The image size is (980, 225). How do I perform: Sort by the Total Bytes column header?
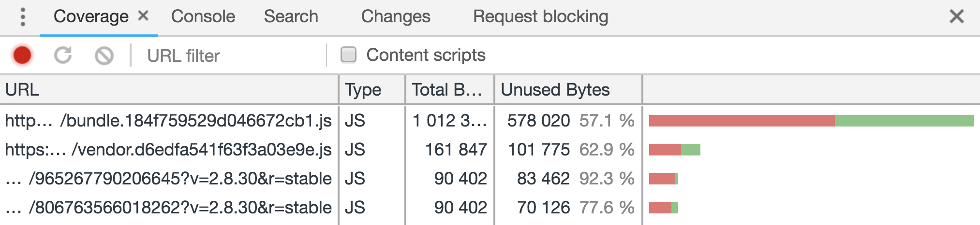tap(449, 90)
